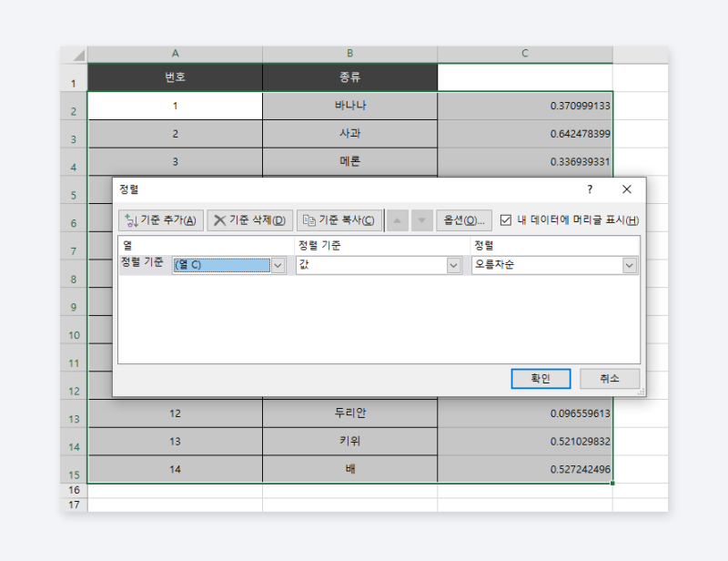Toggle 내 데이터에 머리글 표시 checkbox
This screenshot has width=728, height=561.
(506, 219)
